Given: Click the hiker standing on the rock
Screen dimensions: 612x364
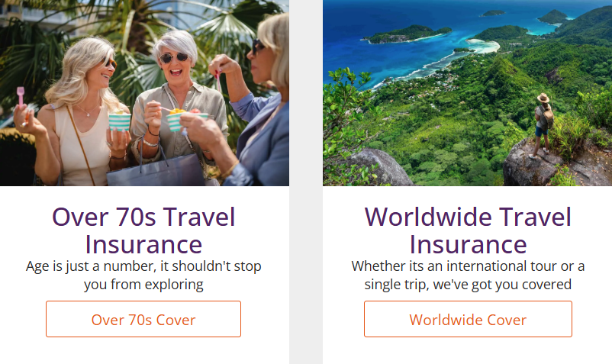Looking at the screenshot, I should [x=542, y=126].
